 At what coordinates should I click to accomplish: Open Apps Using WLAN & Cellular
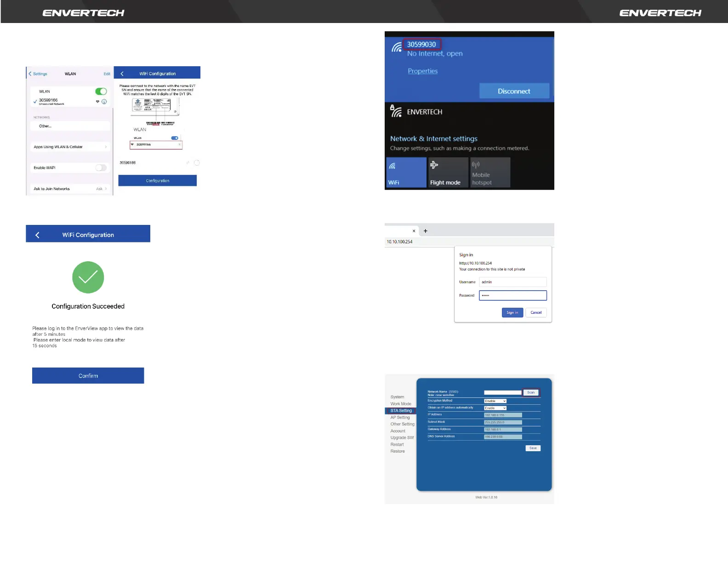(x=70, y=147)
